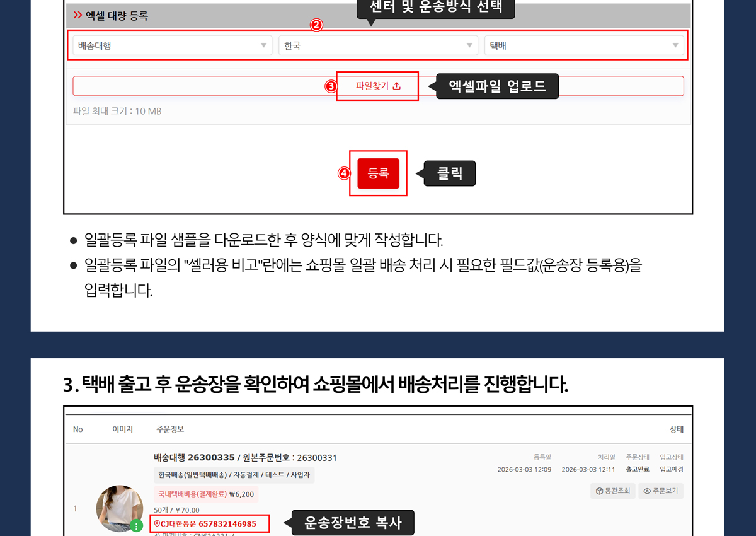The image size is (756, 536).
Task: Select the order number 26300335 text
Action: [x=211, y=457]
